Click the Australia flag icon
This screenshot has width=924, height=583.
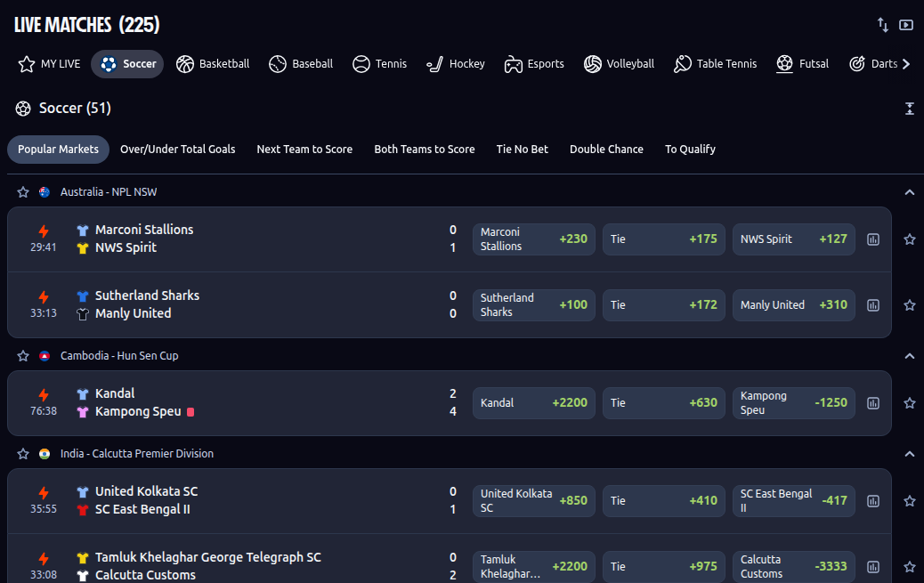point(45,192)
